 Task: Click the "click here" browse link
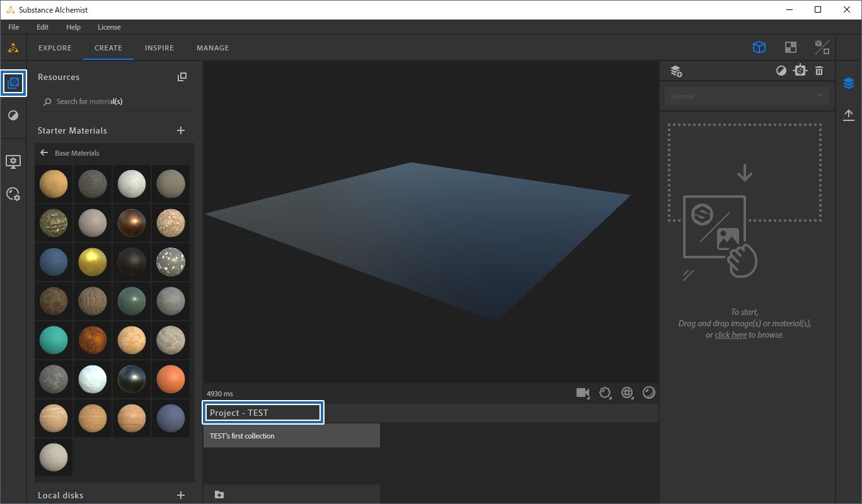click(x=730, y=335)
